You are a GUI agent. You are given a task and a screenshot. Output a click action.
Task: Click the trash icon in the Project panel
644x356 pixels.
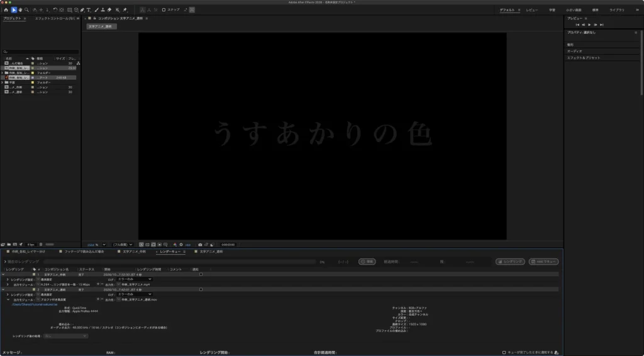click(41, 245)
